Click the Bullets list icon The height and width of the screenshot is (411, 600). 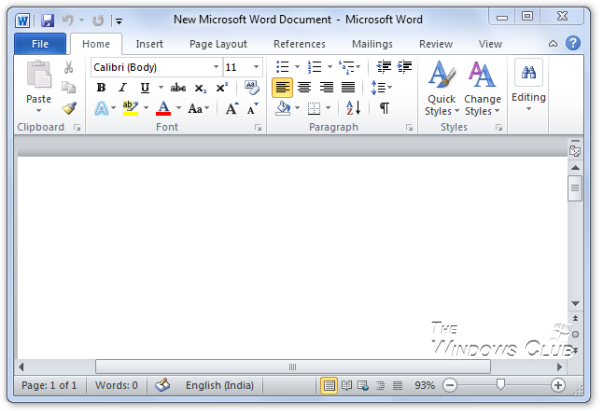(x=282, y=67)
